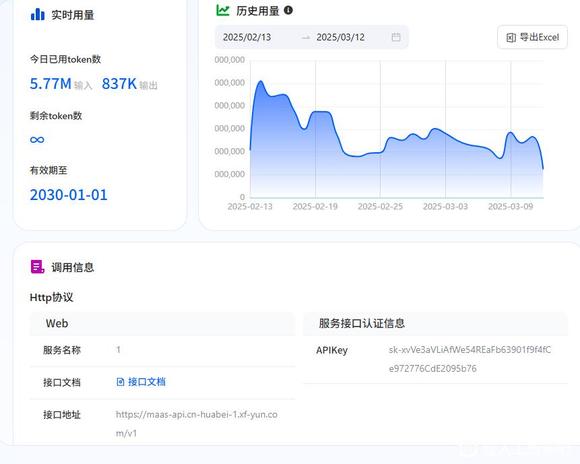Click the 实时用量 heading
This screenshot has width=580, height=464.
click(x=72, y=15)
